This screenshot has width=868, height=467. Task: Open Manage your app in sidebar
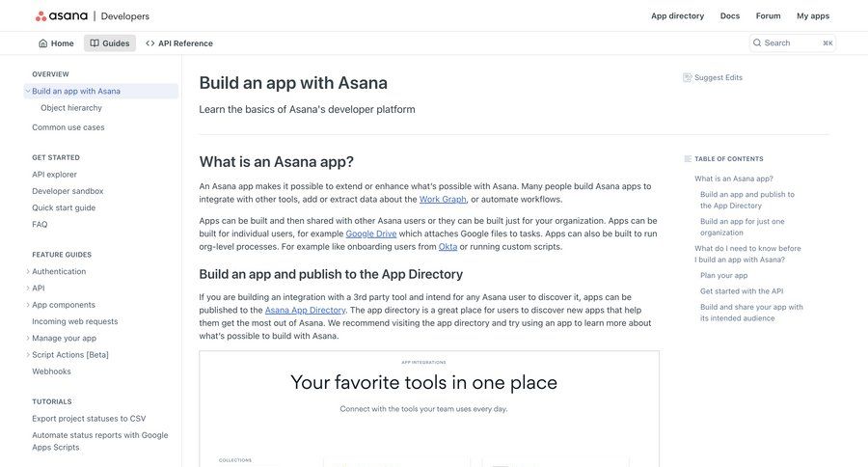[65, 338]
